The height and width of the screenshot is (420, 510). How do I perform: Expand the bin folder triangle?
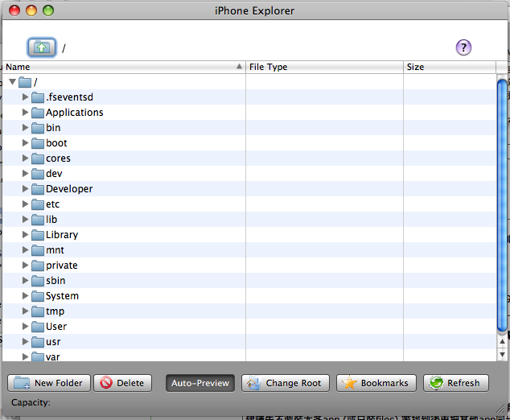pyautogui.click(x=25, y=128)
